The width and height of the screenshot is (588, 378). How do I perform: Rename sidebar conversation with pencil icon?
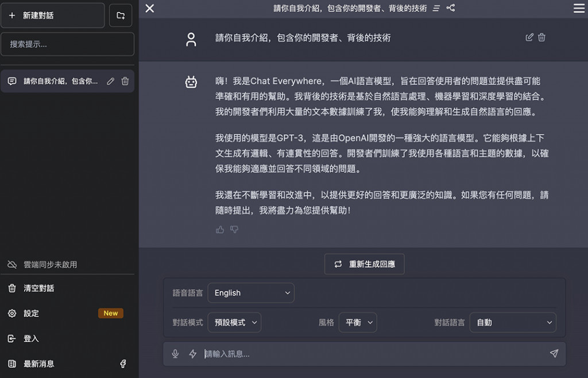tap(111, 81)
